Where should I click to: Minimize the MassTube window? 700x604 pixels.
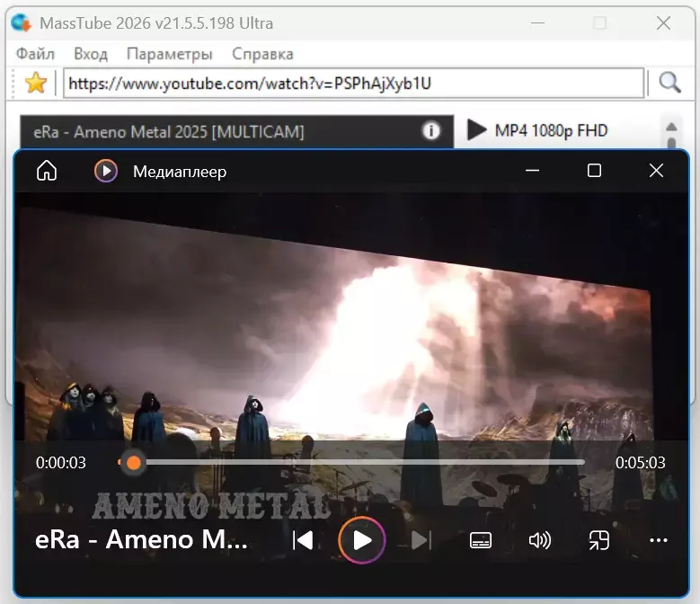click(x=537, y=22)
